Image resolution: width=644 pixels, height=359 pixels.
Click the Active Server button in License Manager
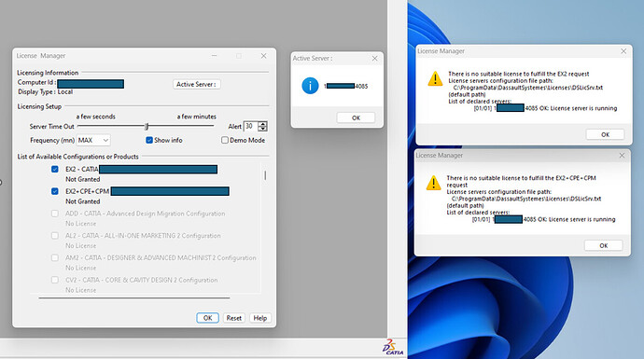pyautogui.click(x=196, y=84)
